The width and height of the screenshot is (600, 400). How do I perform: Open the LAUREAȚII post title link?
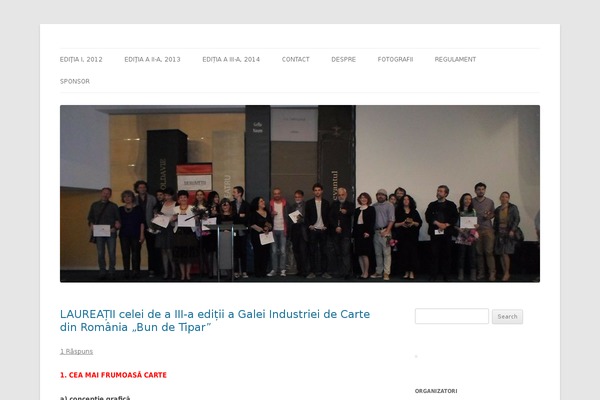pyautogui.click(x=215, y=320)
